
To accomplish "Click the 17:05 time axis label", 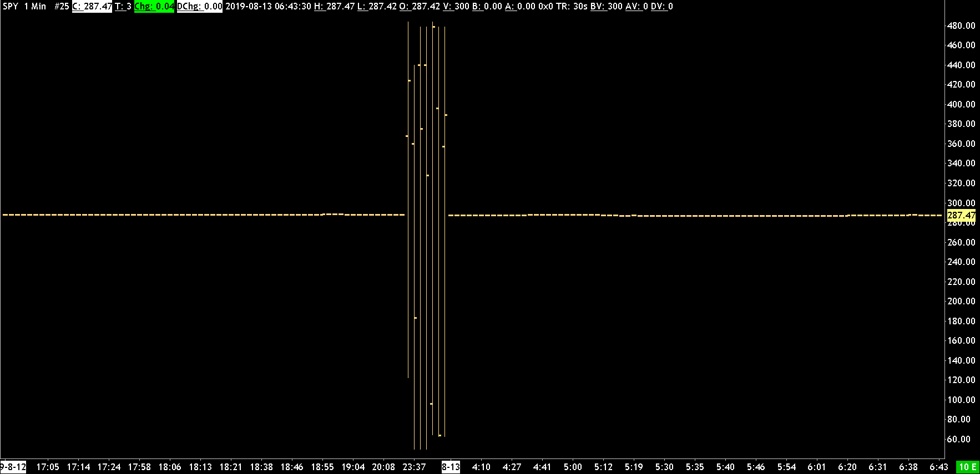I will (48, 467).
